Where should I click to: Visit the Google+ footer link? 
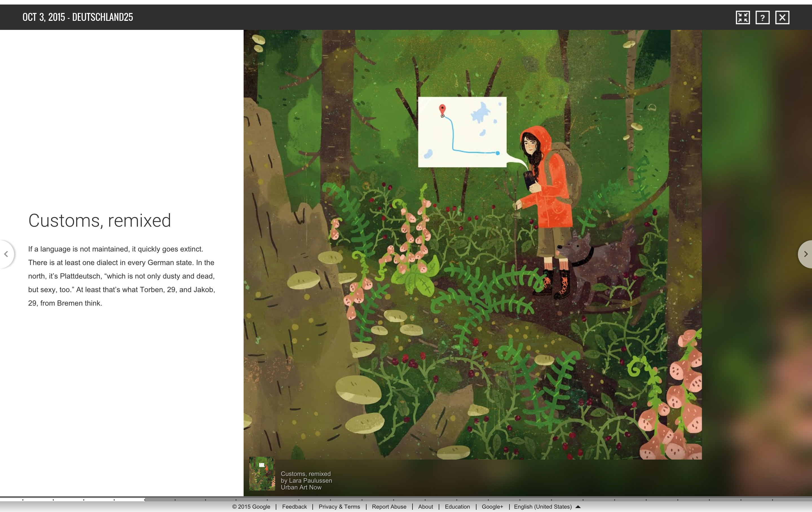pos(492,507)
